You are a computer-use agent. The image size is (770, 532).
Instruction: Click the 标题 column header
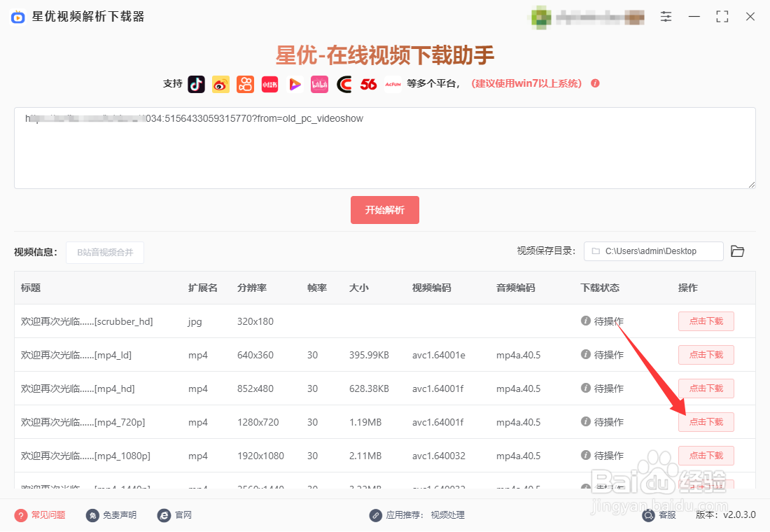(30, 288)
